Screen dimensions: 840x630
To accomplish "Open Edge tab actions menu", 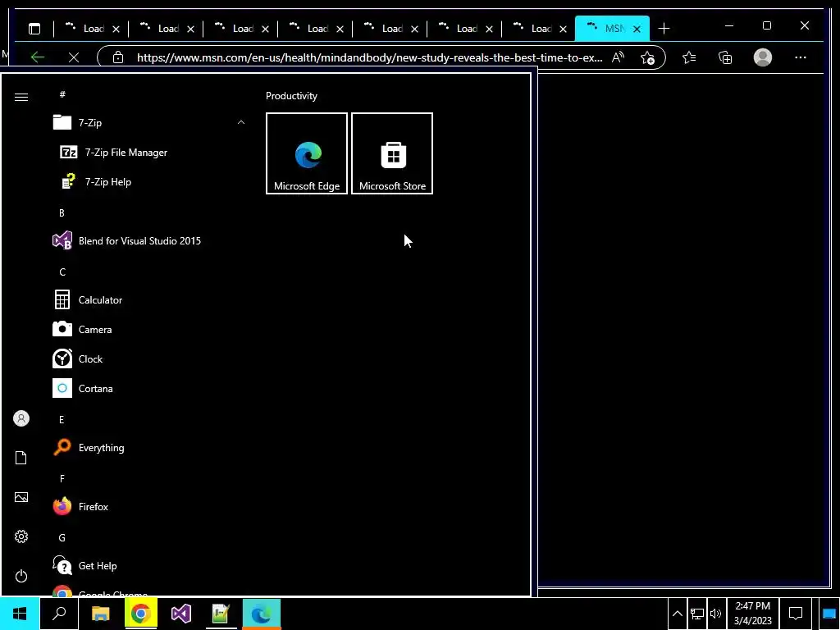I will 34,29.
